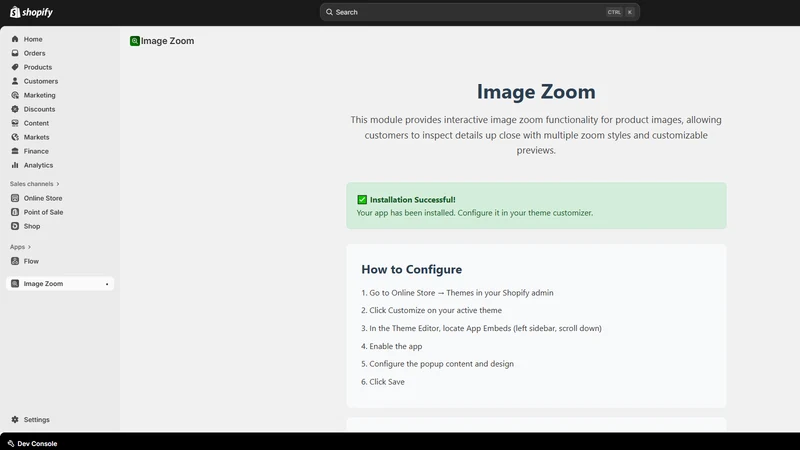The height and width of the screenshot is (450, 800).
Task: Click the Products tag icon
Action: pyautogui.click(x=15, y=67)
